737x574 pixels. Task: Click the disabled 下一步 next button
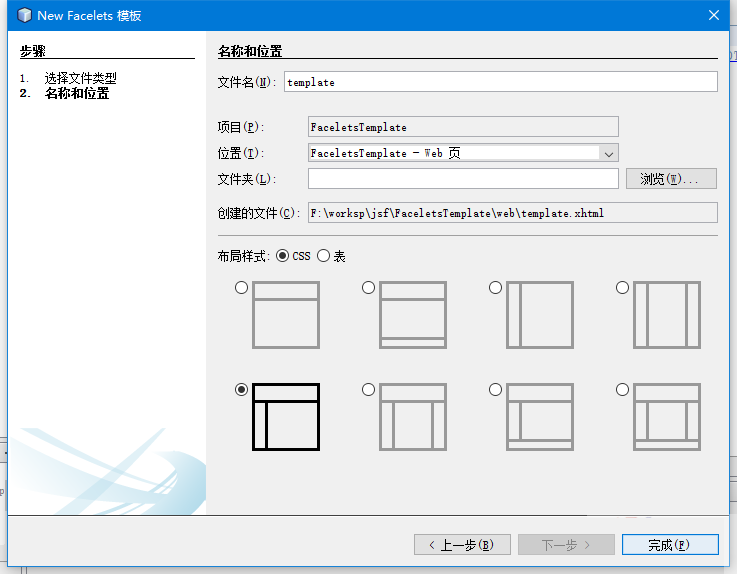pyautogui.click(x=566, y=545)
